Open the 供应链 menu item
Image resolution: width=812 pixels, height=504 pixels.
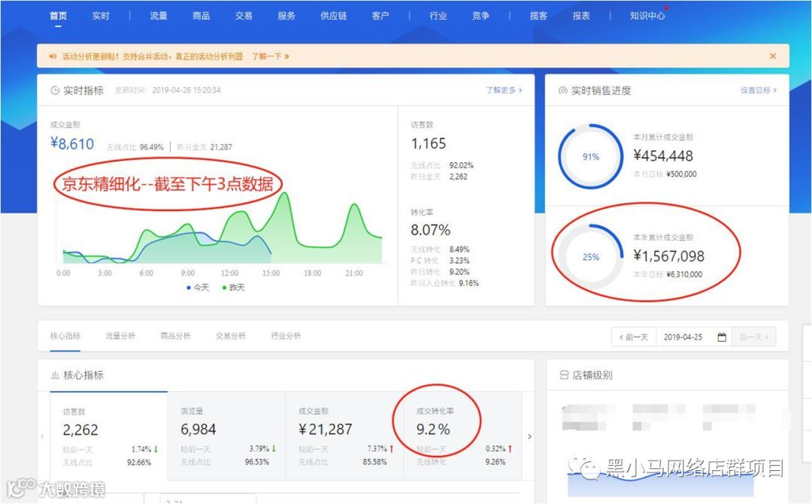333,16
